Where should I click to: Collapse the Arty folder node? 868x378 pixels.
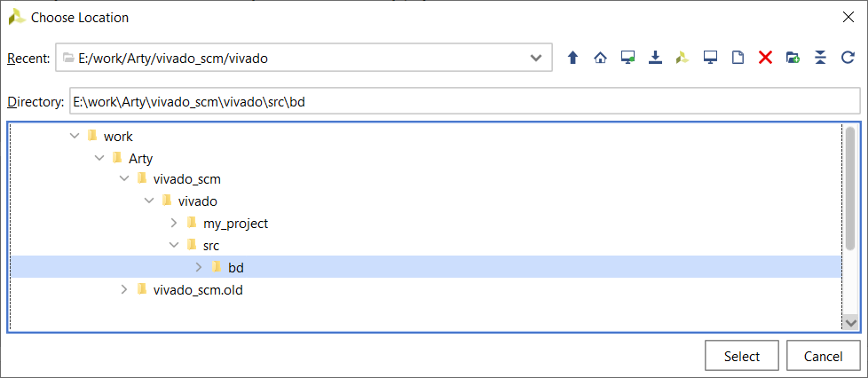pos(99,158)
